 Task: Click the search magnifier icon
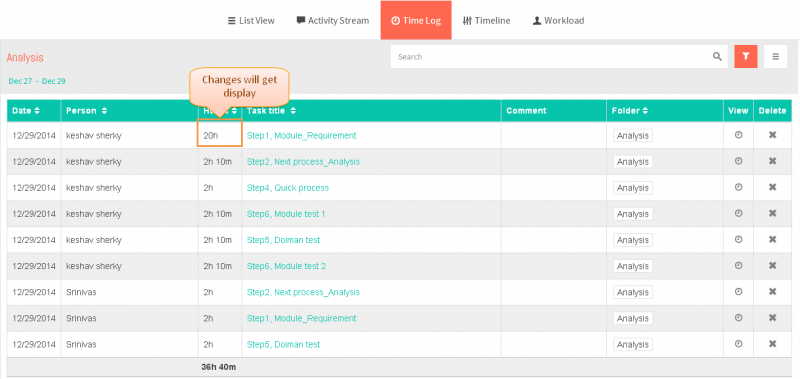pos(717,57)
